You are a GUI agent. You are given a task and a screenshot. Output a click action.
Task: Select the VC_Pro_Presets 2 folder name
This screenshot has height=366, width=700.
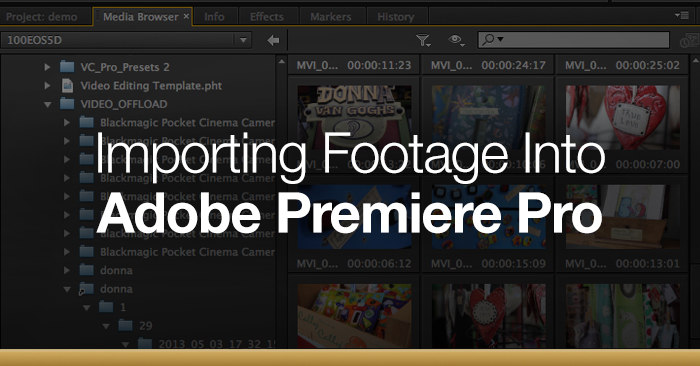pos(125,67)
